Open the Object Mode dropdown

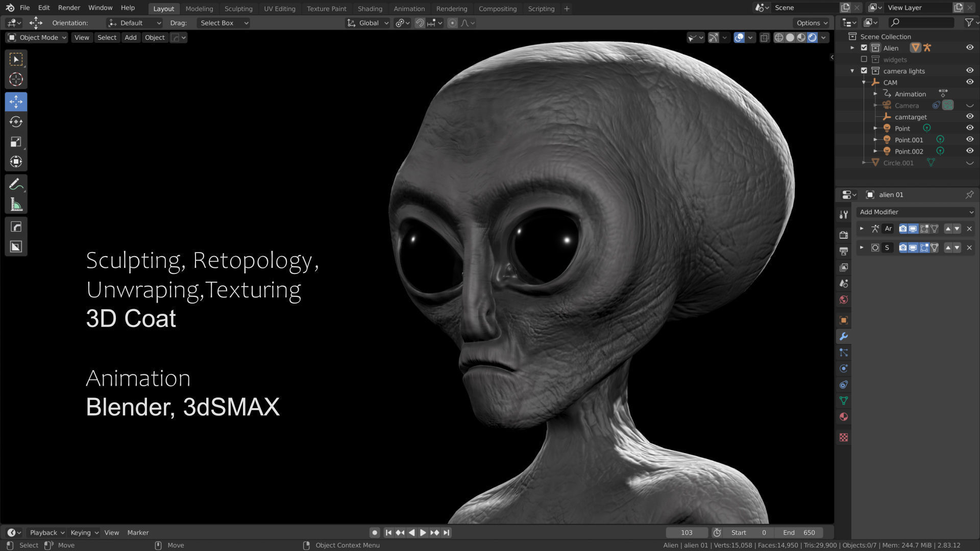coord(37,37)
